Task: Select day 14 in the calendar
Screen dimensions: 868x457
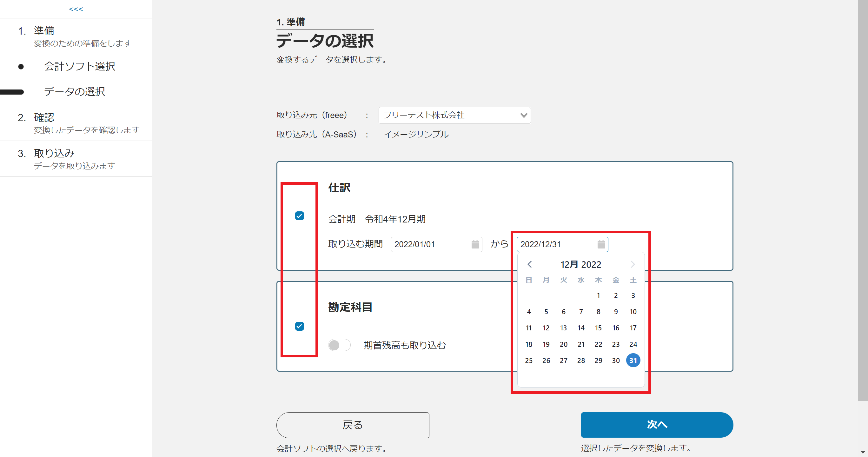Action: (581, 328)
